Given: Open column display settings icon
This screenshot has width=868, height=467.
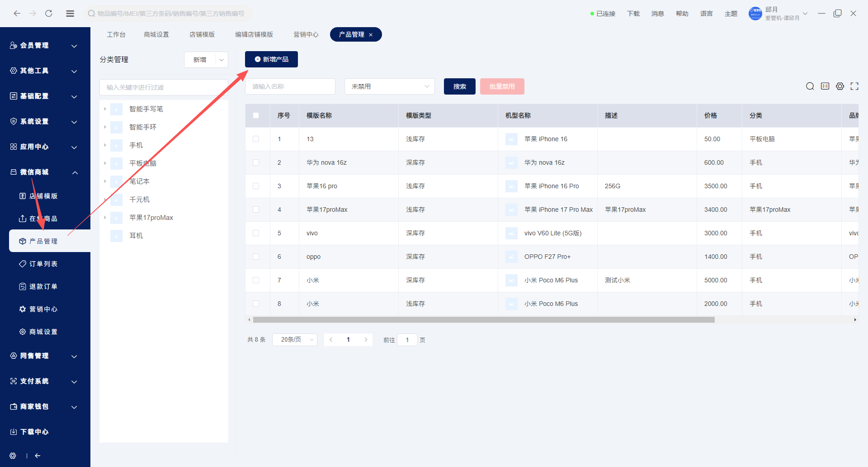Looking at the screenshot, I should coord(825,86).
